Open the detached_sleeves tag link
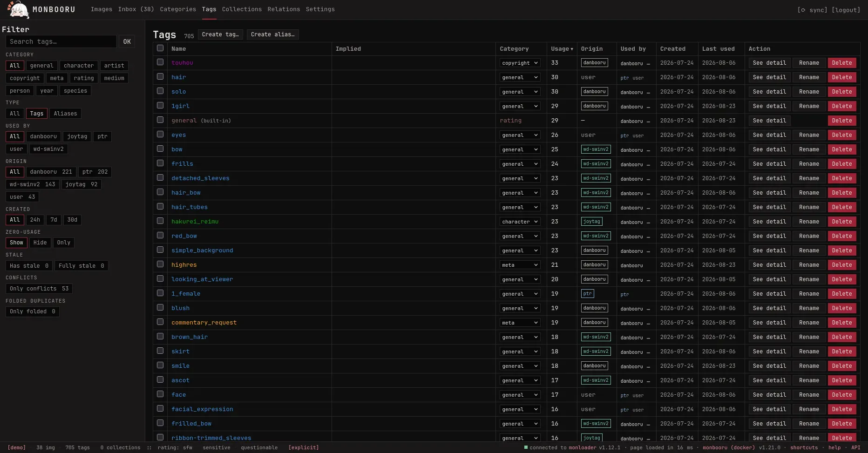This screenshot has width=868, height=453. tap(200, 178)
